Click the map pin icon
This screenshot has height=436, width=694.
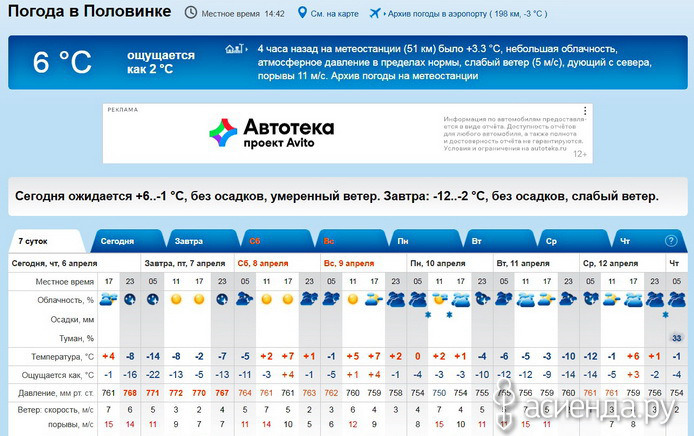click(x=302, y=12)
